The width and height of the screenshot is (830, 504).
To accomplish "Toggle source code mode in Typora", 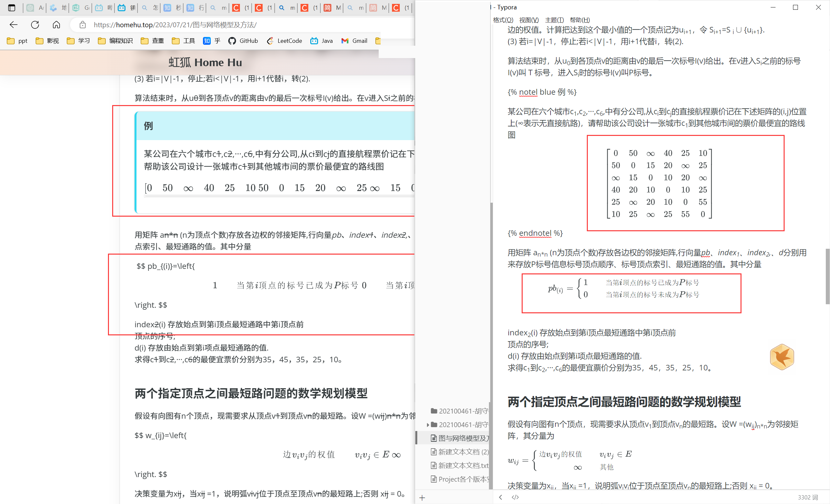I will pos(515,497).
